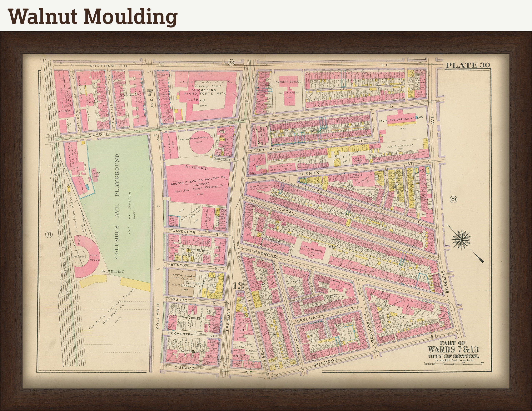This screenshot has height=411, width=532.
Task: Click the "WARDS 7 & 13" title text
Action: (453, 349)
